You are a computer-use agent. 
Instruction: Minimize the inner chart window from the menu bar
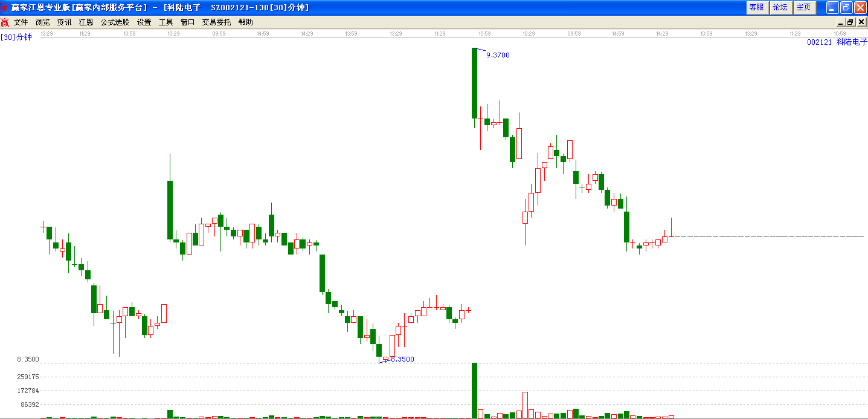840,22
